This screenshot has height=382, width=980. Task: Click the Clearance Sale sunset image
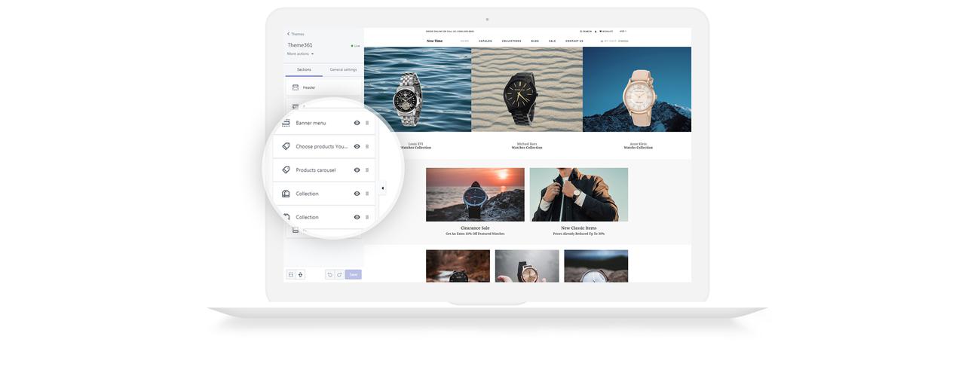click(x=475, y=194)
